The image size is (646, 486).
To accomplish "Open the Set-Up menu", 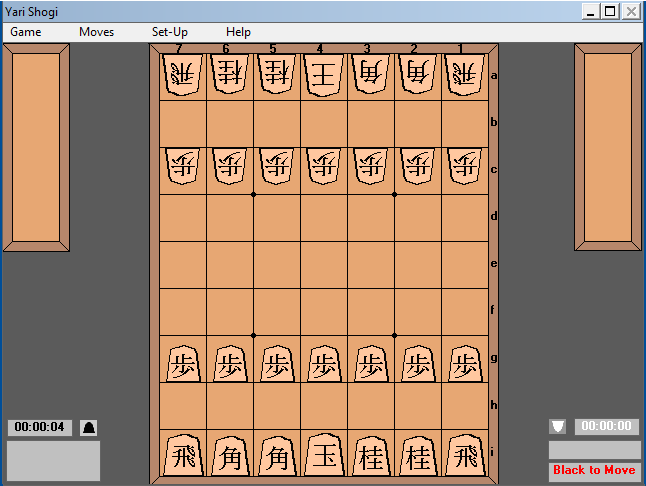I will pyautogui.click(x=170, y=32).
